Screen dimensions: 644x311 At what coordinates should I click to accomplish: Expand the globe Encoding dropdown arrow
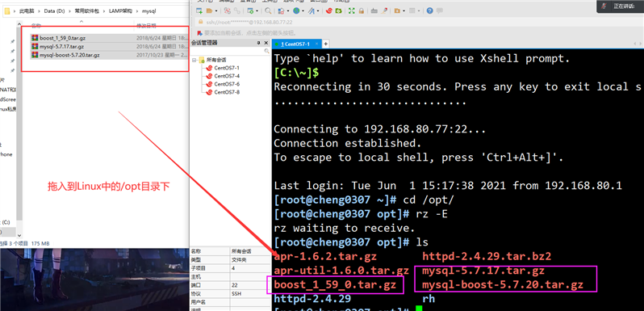point(303,11)
